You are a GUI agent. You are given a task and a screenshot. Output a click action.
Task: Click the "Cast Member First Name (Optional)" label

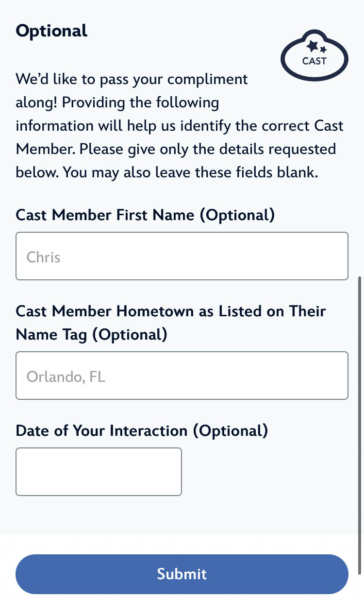(145, 215)
